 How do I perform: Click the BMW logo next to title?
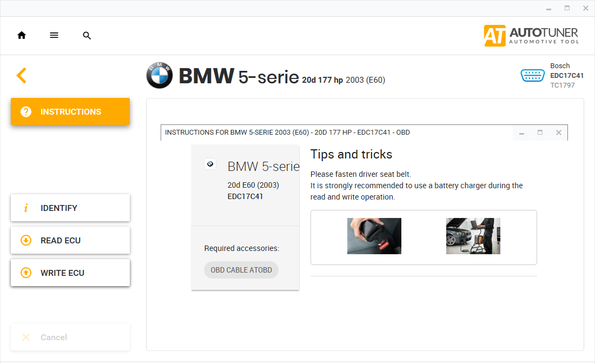click(160, 76)
